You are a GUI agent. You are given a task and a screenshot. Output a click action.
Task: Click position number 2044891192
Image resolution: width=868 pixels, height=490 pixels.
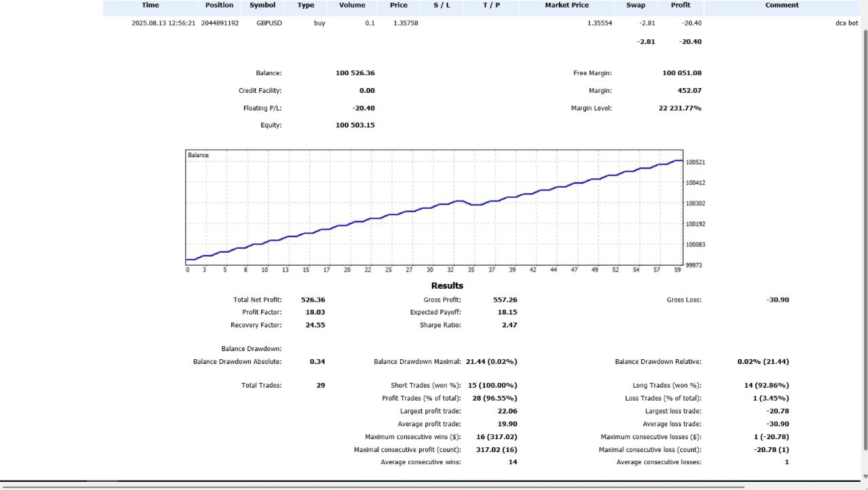pos(220,23)
